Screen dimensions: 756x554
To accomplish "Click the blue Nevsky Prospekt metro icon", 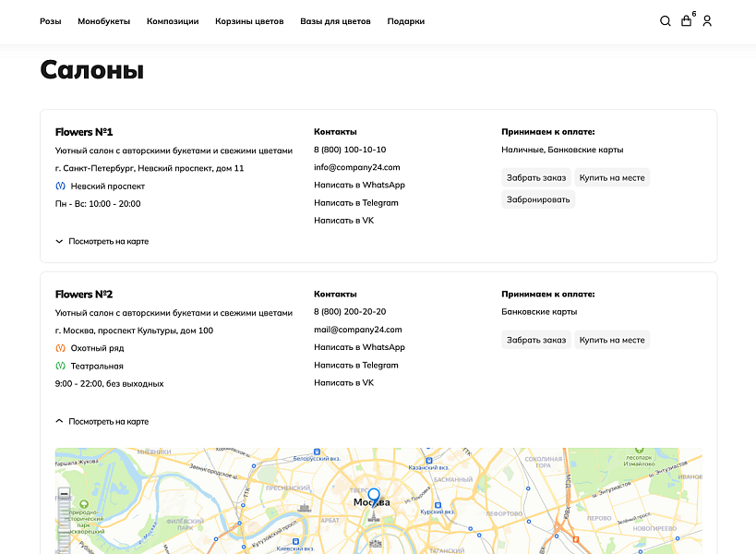I will (x=60, y=186).
